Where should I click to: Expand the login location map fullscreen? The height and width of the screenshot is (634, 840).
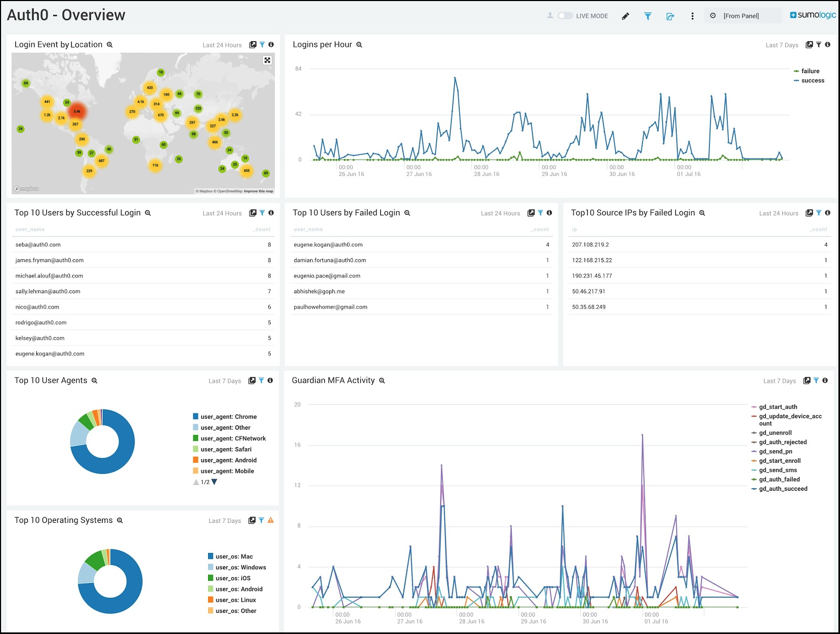pyautogui.click(x=268, y=61)
